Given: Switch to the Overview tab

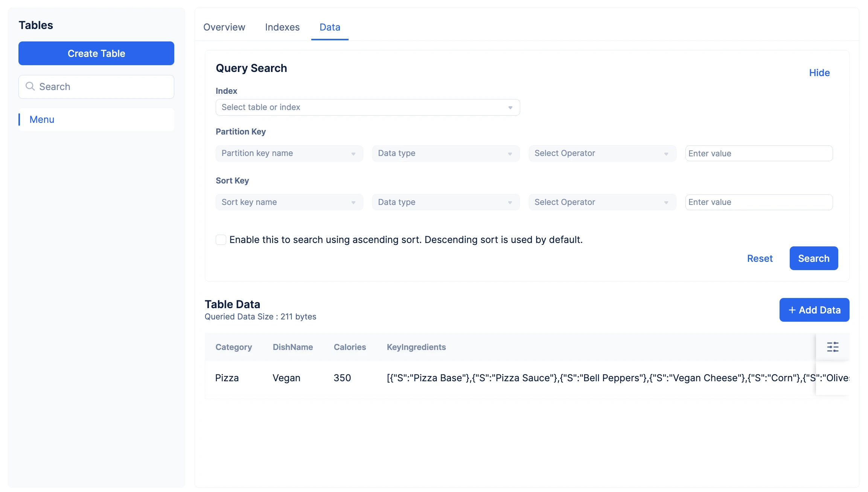Looking at the screenshot, I should 224,27.
